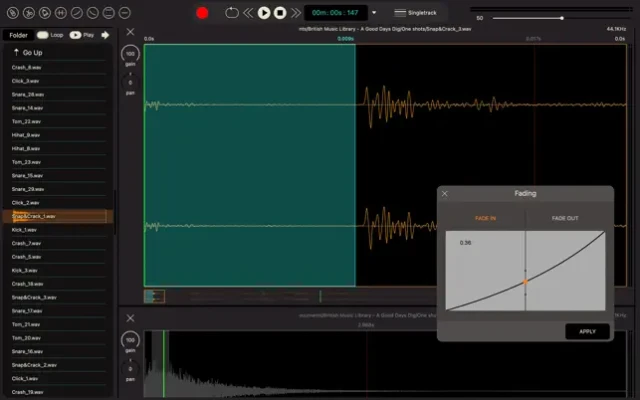The height and width of the screenshot is (400, 640).
Task: Click the fast-forward double-chevron icon
Action: 295,13
